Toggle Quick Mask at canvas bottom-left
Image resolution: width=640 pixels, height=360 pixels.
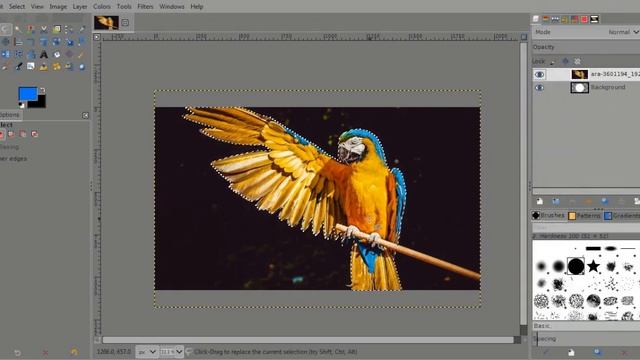point(97,340)
